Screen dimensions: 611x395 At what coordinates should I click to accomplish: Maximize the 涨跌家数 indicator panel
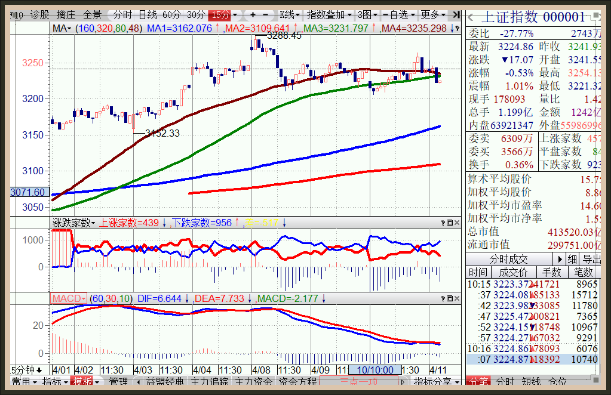(x=450, y=223)
